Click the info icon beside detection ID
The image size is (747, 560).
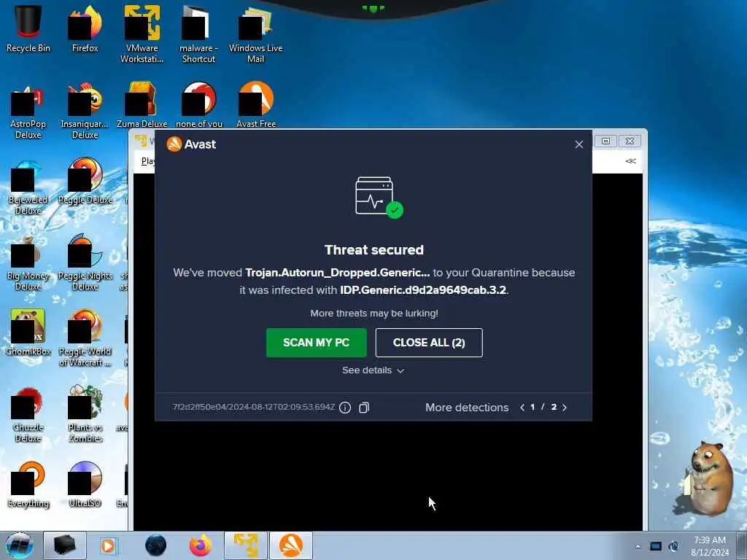point(345,408)
